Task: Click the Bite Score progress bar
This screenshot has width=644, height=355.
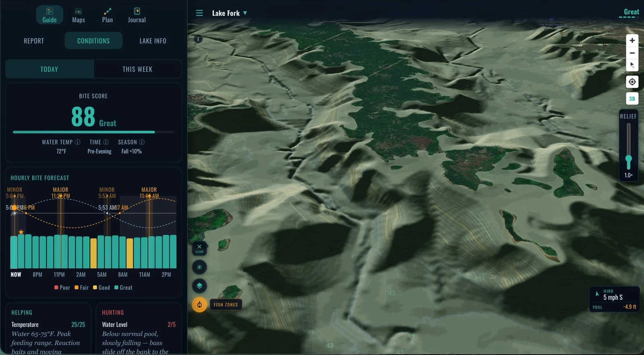Action: [x=93, y=132]
